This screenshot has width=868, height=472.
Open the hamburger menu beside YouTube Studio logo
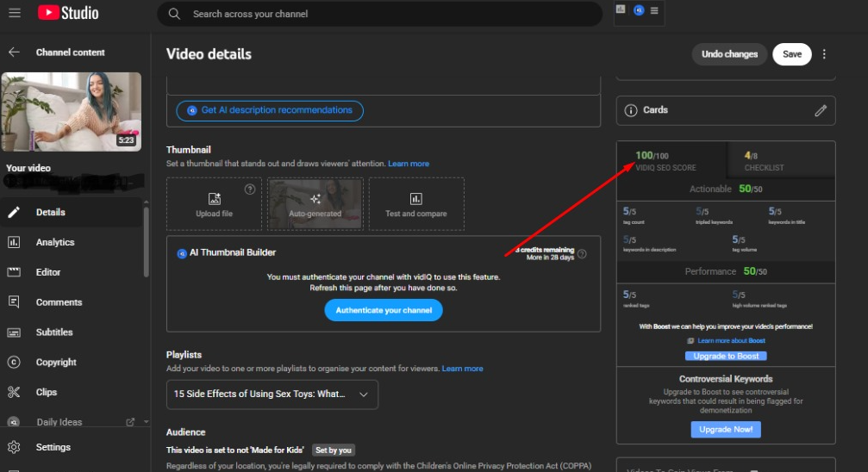[16, 13]
